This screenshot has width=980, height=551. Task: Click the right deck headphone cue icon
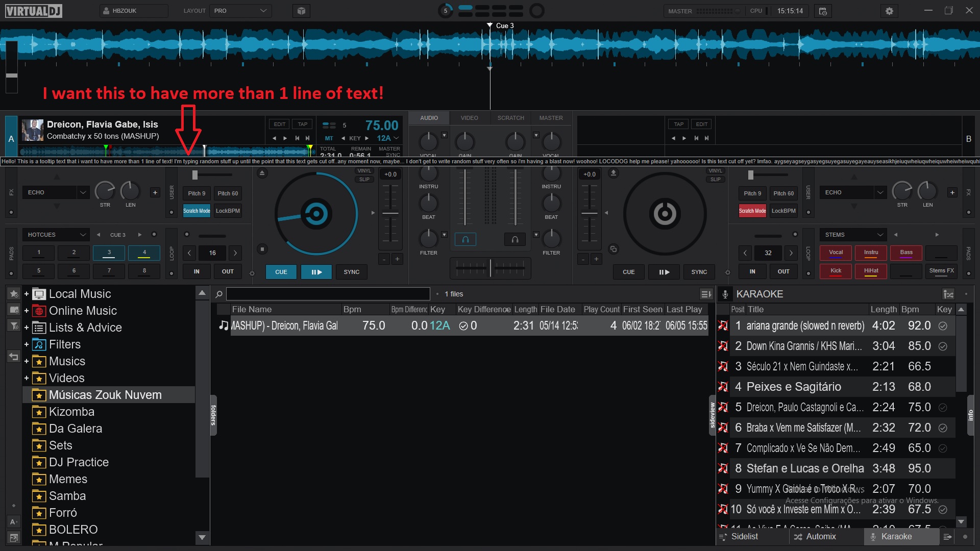515,239
